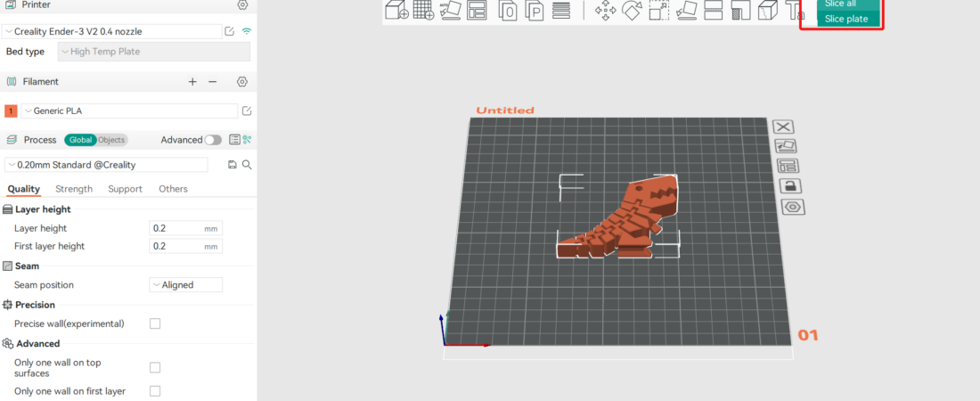Toggle the Advanced mode switch
The width and height of the screenshot is (980, 401).
tap(213, 140)
